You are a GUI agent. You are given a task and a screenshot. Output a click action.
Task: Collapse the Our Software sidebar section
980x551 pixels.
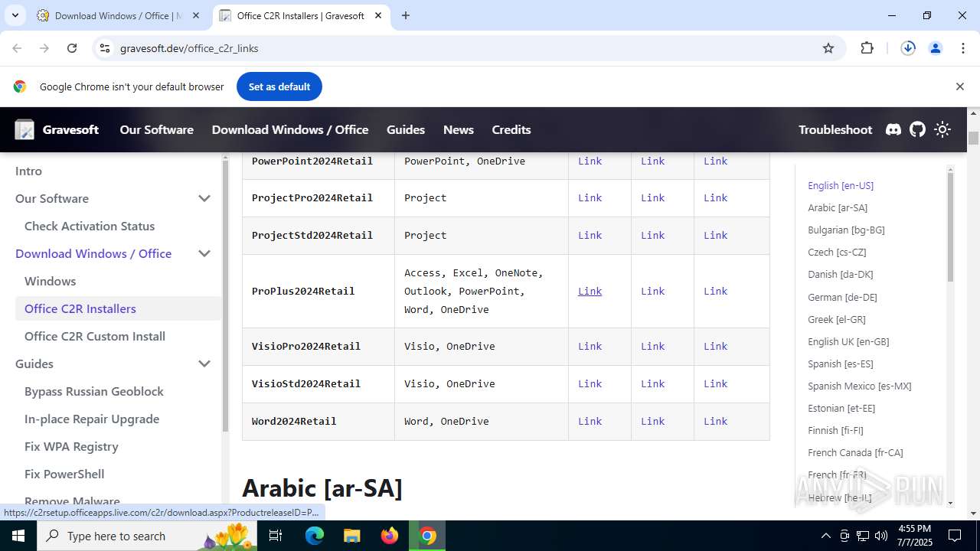point(204,198)
